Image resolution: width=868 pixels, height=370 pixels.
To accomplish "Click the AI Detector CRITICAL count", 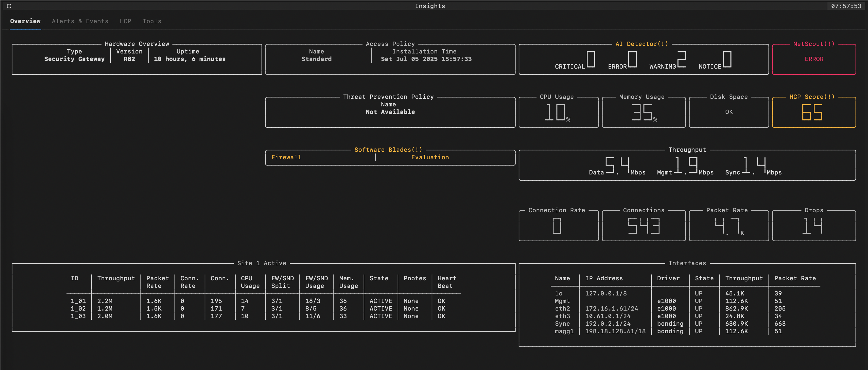I will tap(591, 60).
